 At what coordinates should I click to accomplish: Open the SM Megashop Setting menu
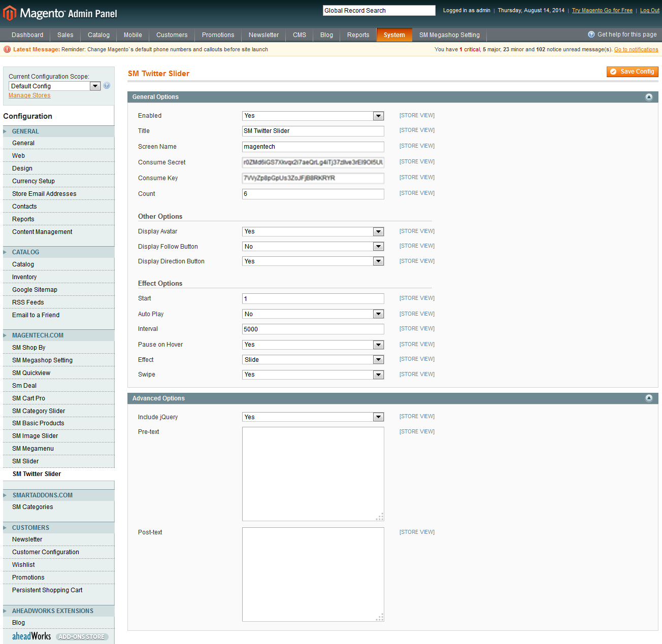[x=449, y=35]
